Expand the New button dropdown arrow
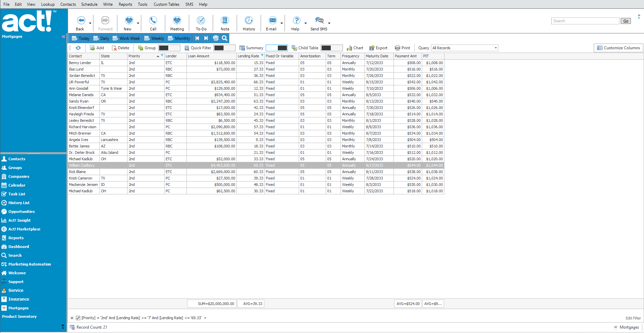This screenshot has width=644, height=333. click(138, 23)
